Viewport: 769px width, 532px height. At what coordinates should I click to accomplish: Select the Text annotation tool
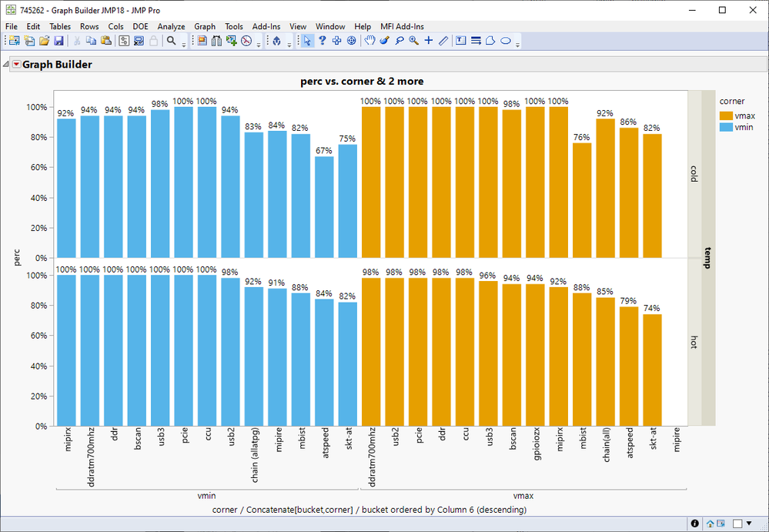click(460, 41)
